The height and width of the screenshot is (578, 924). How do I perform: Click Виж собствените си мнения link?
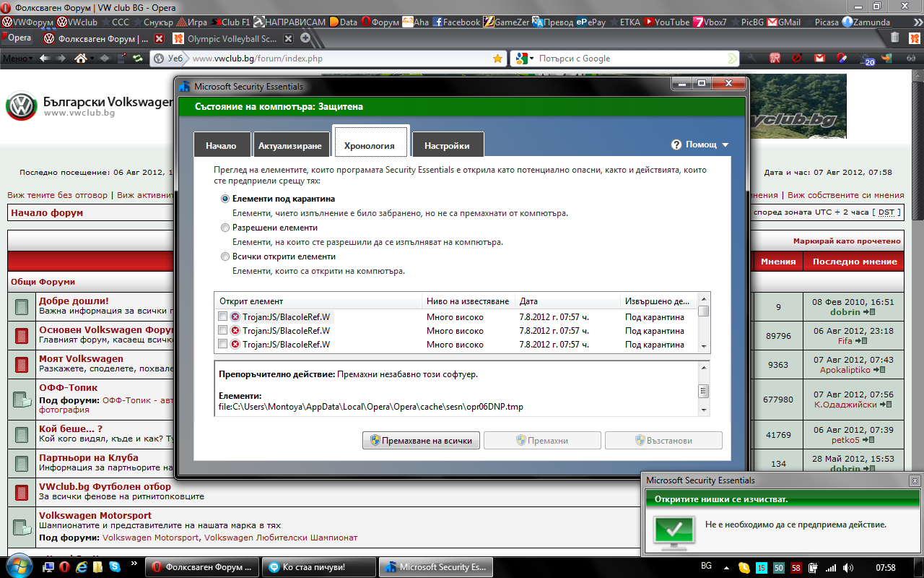845,195
